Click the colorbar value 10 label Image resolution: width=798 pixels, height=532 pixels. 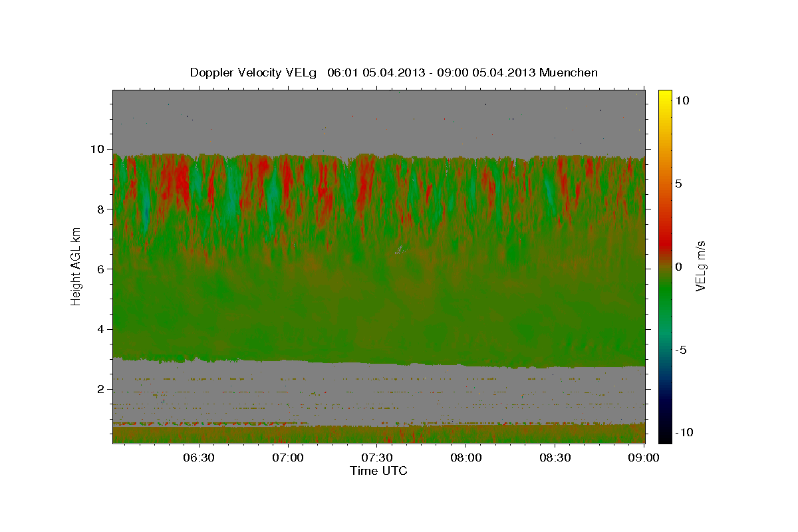682,100
